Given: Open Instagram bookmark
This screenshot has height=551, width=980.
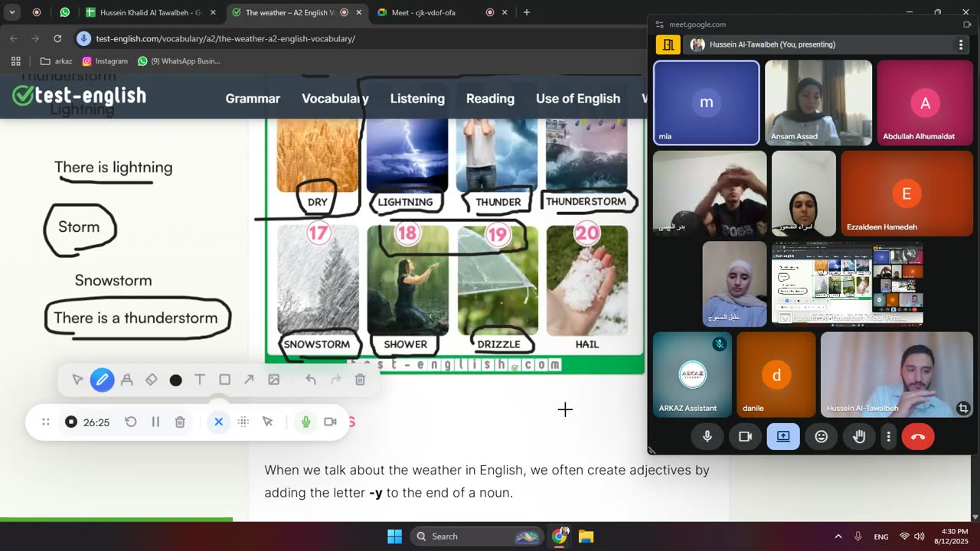Looking at the screenshot, I should click(105, 61).
